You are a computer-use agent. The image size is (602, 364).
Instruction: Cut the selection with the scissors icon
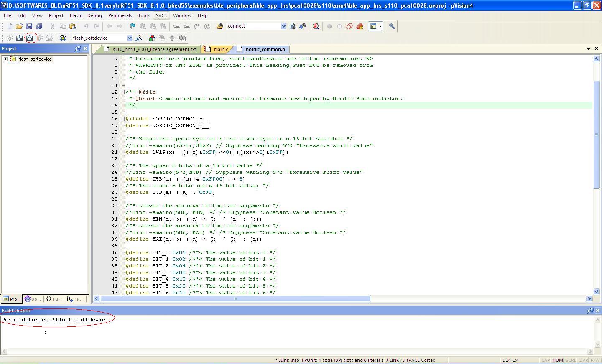click(53, 26)
